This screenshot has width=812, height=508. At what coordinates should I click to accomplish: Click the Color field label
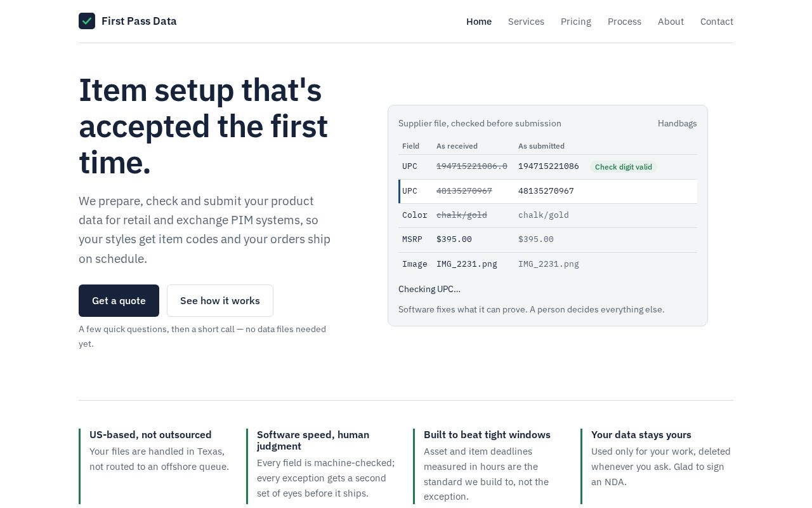pyautogui.click(x=415, y=215)
